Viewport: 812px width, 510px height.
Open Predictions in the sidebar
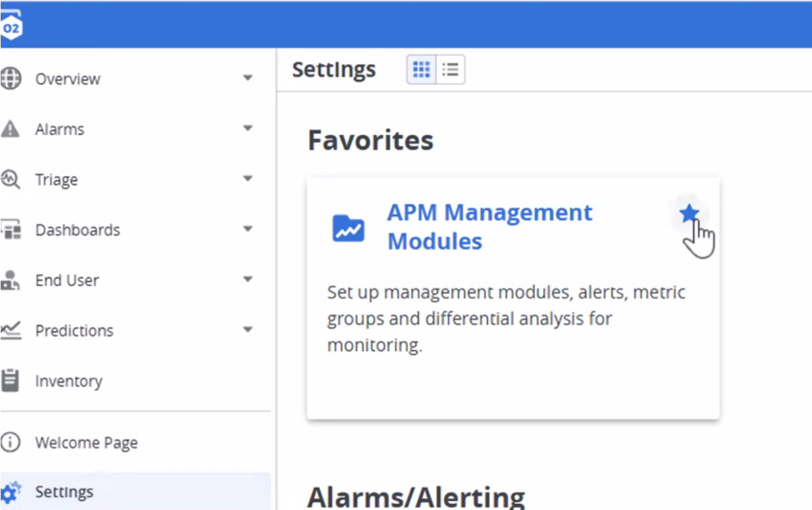(74, 331)
